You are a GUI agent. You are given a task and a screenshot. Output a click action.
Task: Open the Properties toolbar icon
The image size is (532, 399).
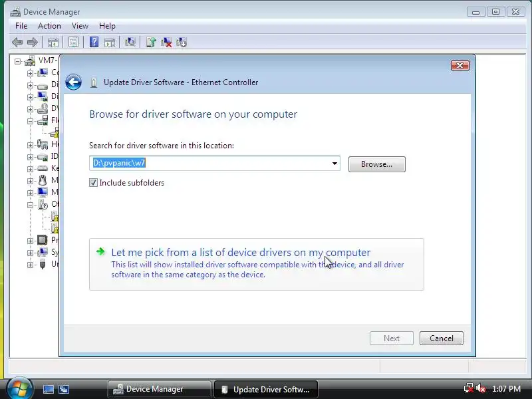(x=73, y=43)
